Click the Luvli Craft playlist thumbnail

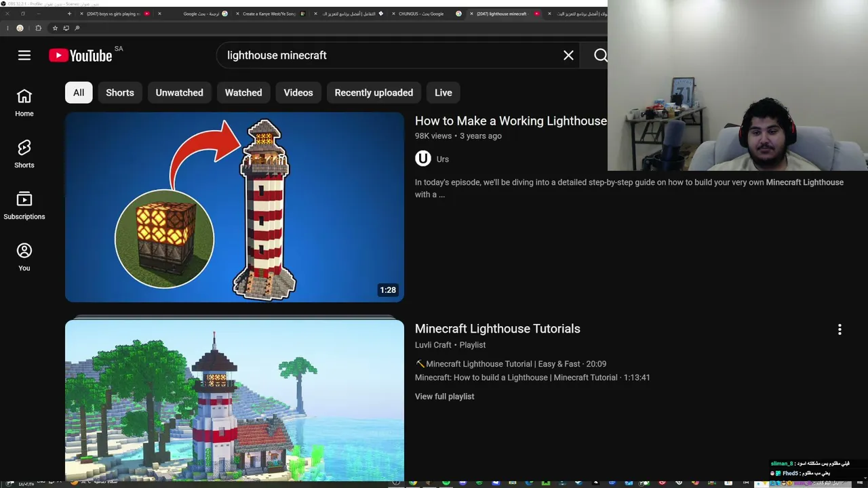coord(235,400)
